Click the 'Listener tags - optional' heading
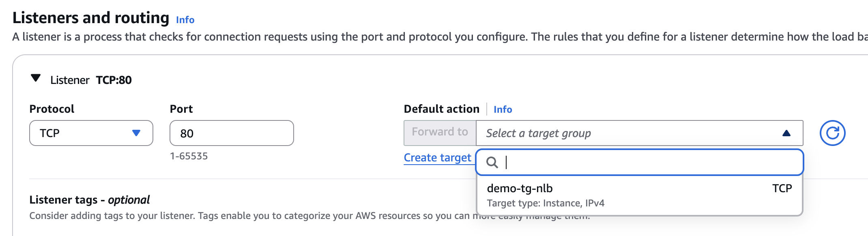The height and width of the screenshot is (236, 868). pos(89,200)
